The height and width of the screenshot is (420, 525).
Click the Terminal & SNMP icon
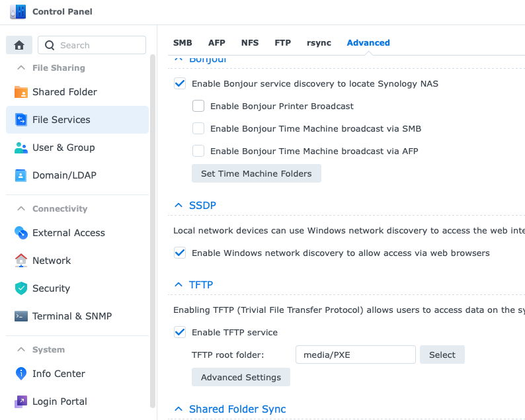pyautogui.click(x=21, y=316)
